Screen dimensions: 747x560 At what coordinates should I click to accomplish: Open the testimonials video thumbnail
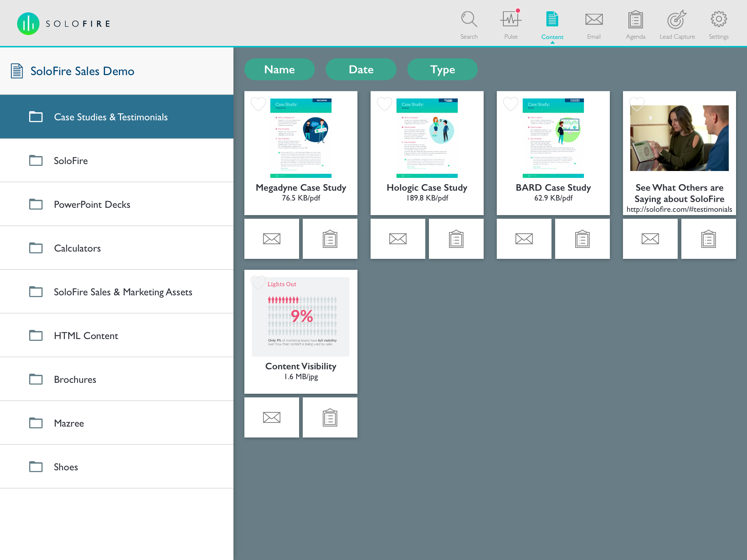[x=680, y=138]
